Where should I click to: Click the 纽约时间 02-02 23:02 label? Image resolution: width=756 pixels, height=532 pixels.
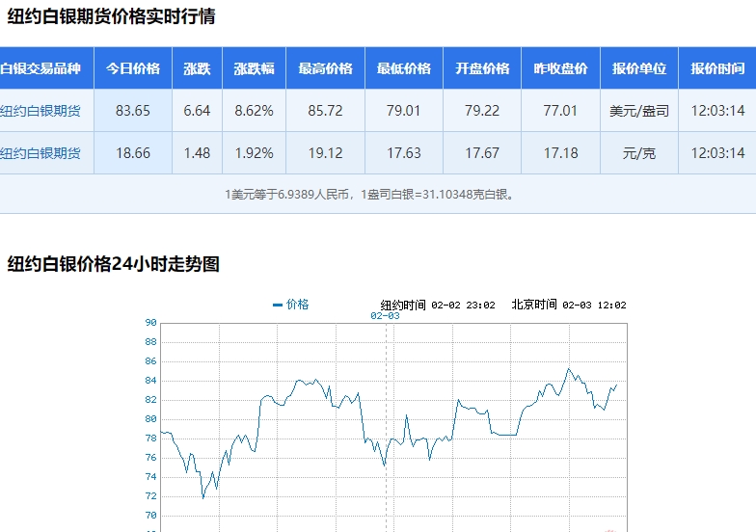click(438, 305)
